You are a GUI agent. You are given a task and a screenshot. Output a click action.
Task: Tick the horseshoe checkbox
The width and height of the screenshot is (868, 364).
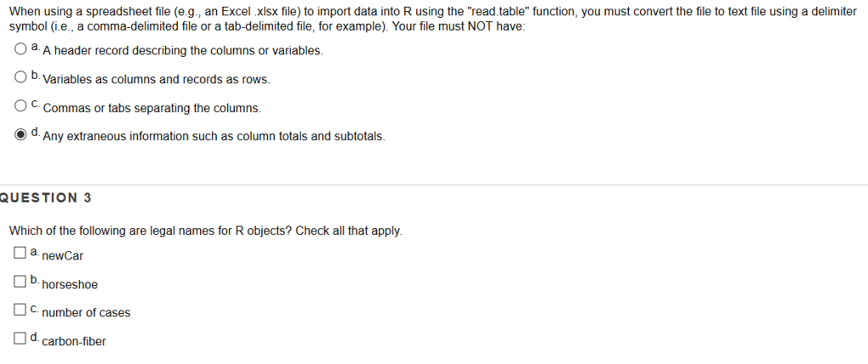[20, 282]
